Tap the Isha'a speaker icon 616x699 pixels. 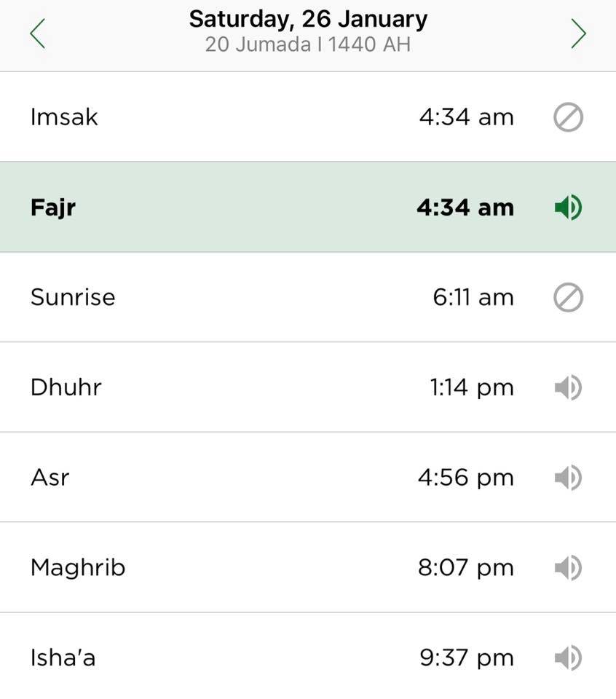click(x=568, y=657)
